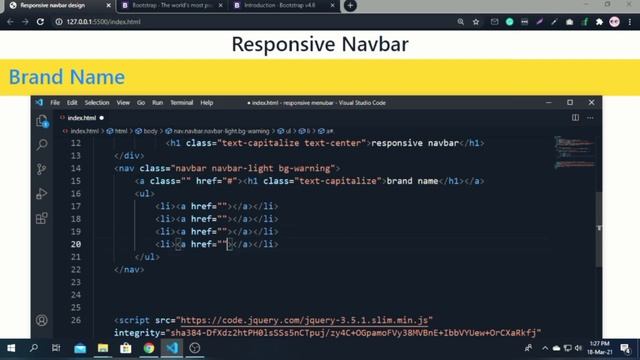
Task: Open the jquery script URL in code
Action: point(304,320)
